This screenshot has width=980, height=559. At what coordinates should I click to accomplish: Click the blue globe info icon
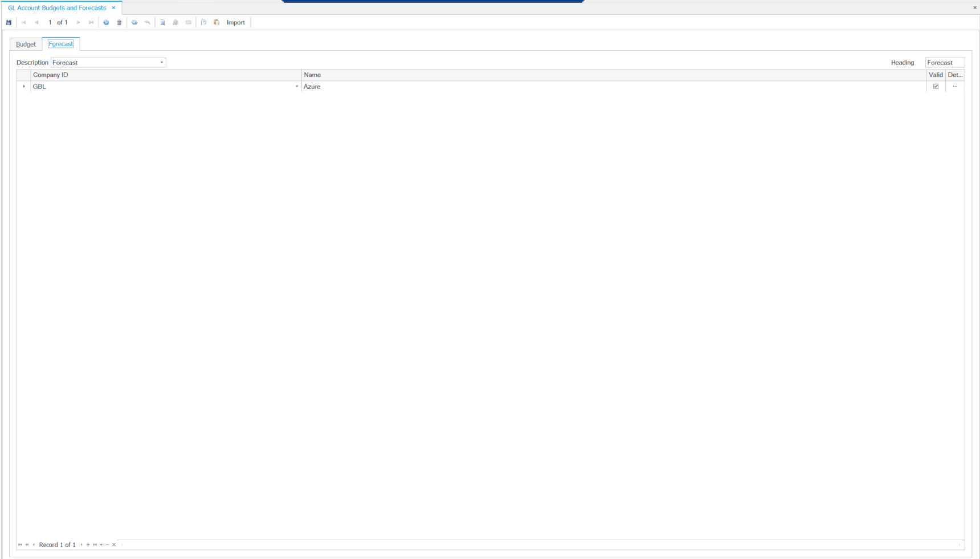point(106,23)
